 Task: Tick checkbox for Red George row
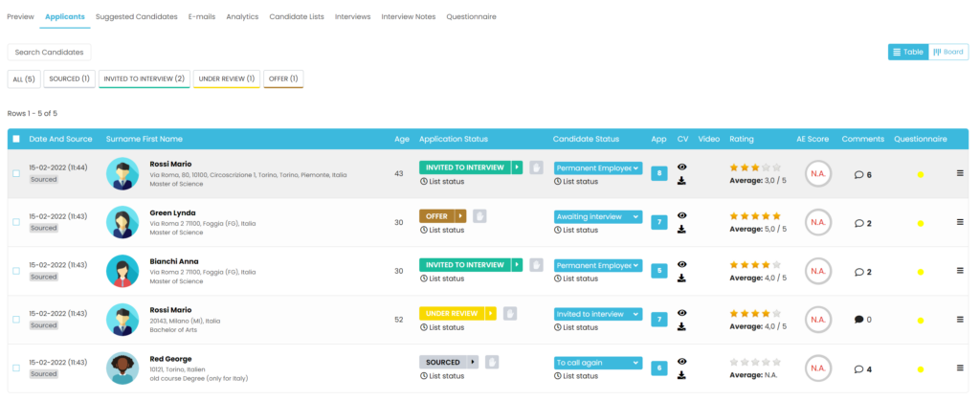pyautogui.click(x=16, y=368)
